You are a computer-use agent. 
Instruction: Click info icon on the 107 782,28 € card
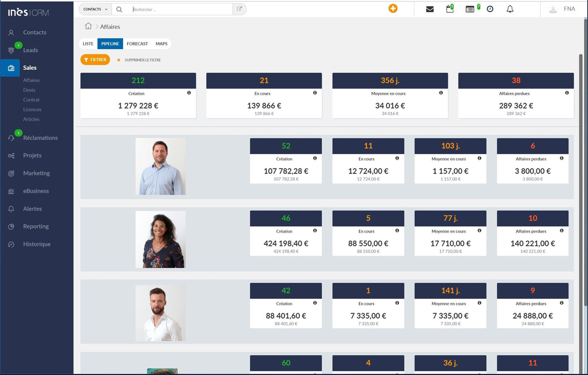tap(315, 158)
